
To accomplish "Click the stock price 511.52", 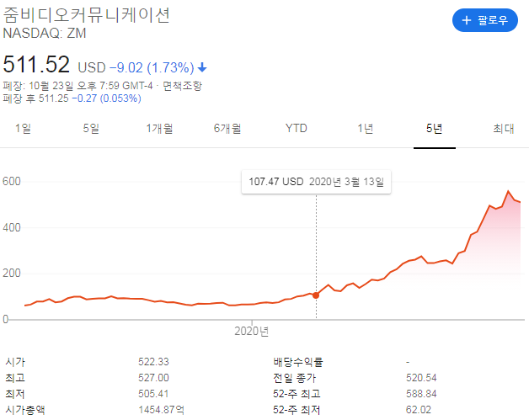I will [x=36, y=64].
